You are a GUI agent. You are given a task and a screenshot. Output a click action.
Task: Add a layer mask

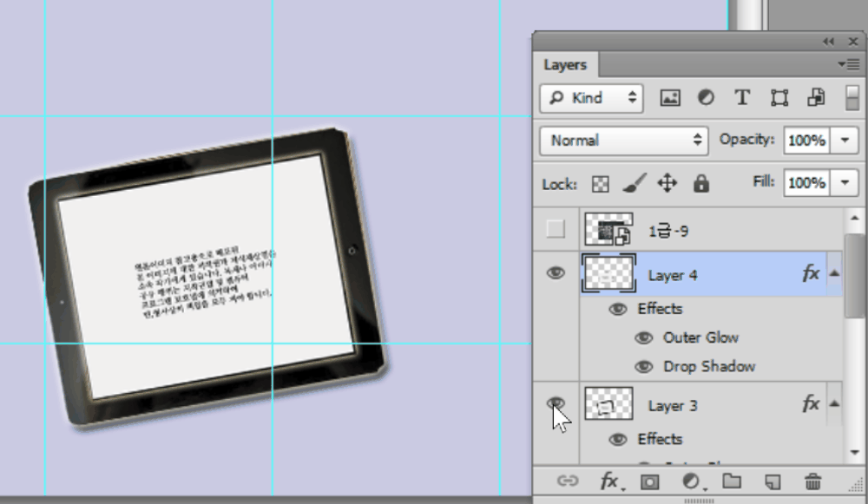coord(650,481)
